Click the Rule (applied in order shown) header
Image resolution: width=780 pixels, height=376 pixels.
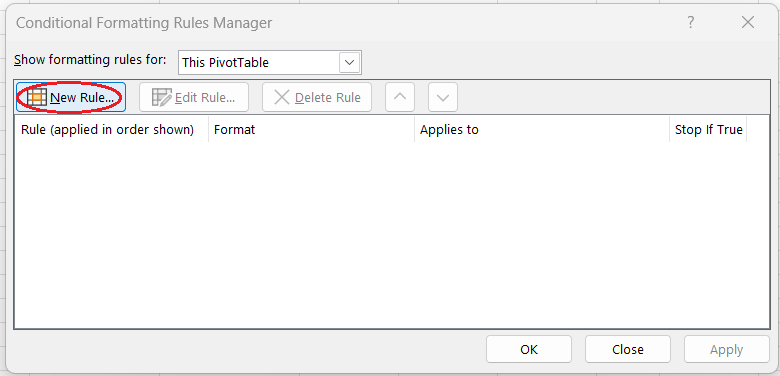point(107,130)
